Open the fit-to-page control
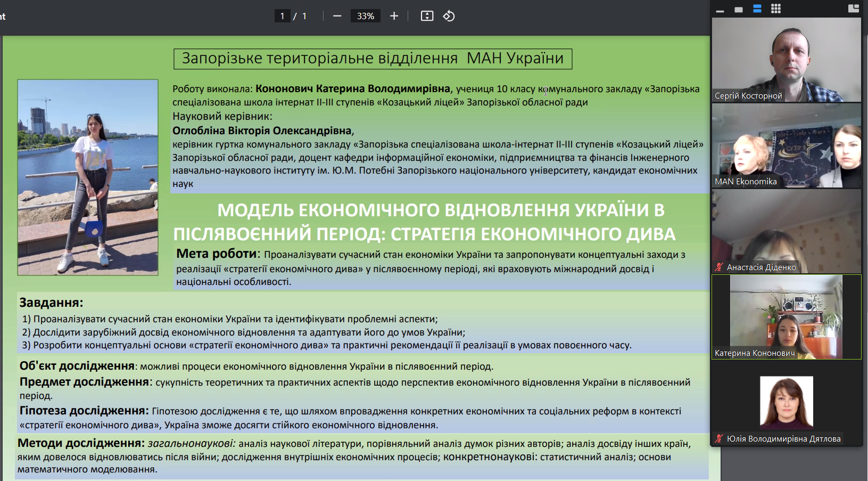The width and height of the screenshot is (868, 481). point(427,16)
